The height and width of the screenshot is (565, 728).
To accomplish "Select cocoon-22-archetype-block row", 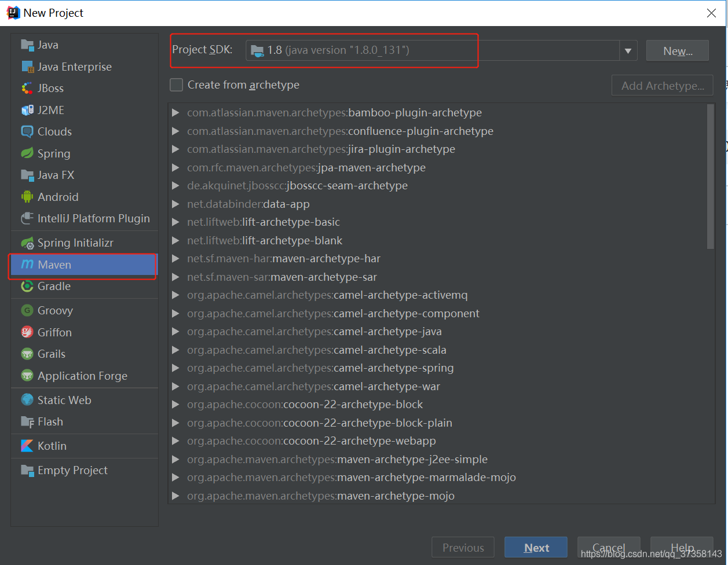I will point(438,405).
